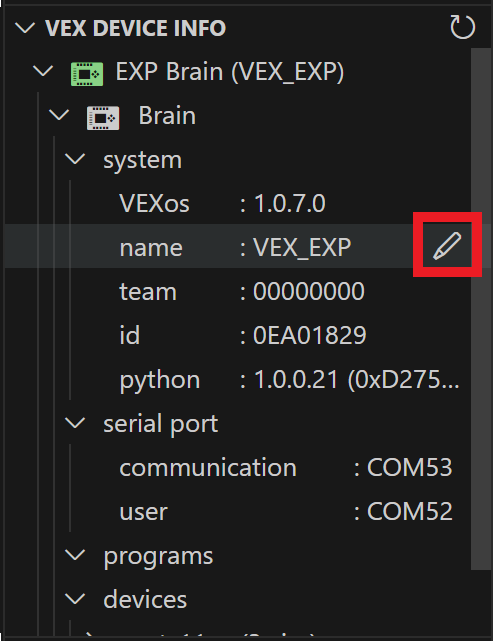
Task: Collapse the system section chevron
Action: pyautogui.click(x=75, y=159)
